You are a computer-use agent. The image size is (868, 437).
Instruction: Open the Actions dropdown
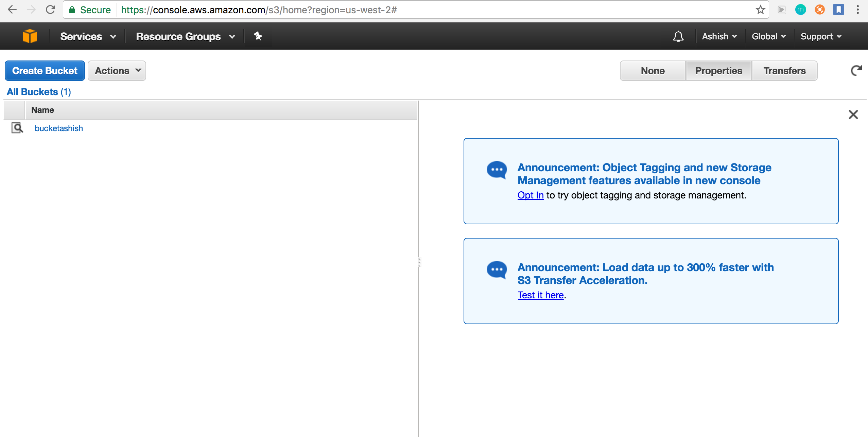(x=117, y=71)
